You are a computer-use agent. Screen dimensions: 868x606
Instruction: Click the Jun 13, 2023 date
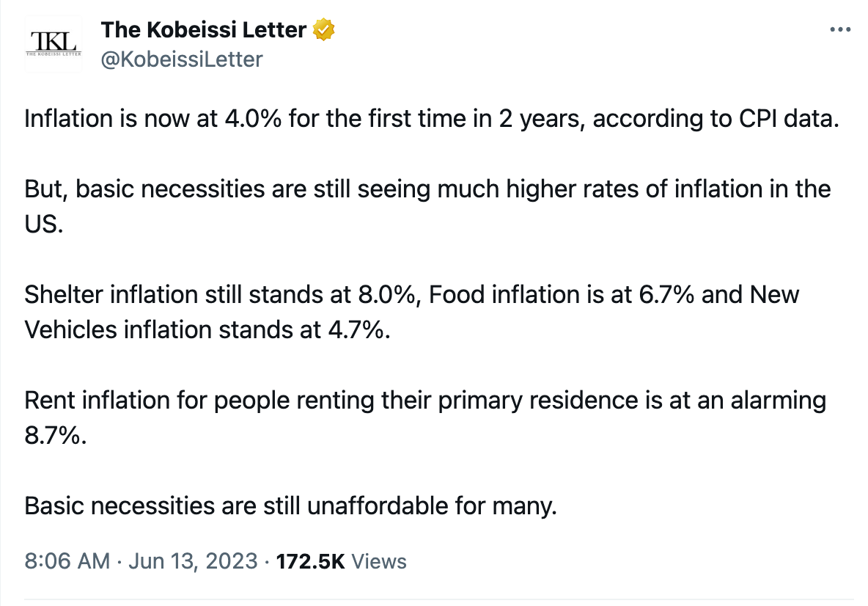click(x=193, y=561)
